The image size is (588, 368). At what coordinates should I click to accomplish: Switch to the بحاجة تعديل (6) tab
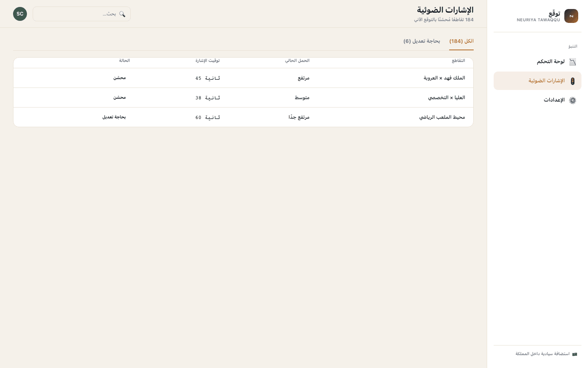coord(422,41)
